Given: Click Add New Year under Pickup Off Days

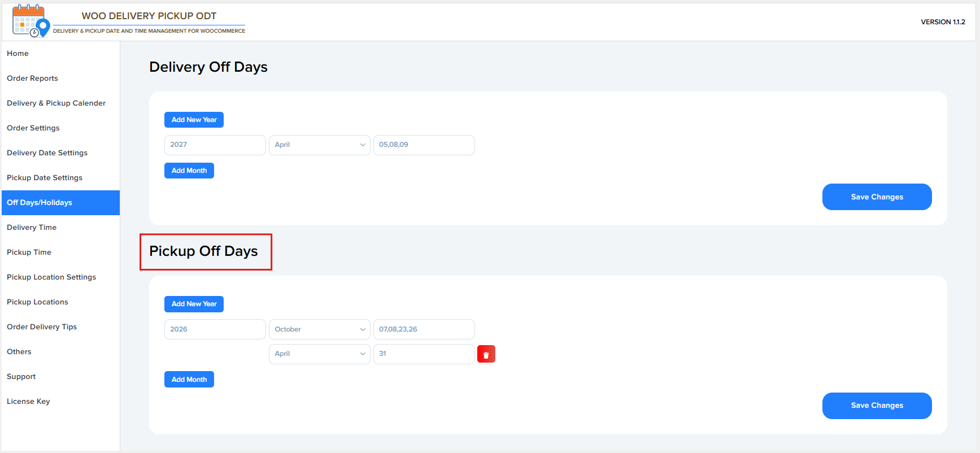Looking at the screenshot, I should tap(194, 304).
